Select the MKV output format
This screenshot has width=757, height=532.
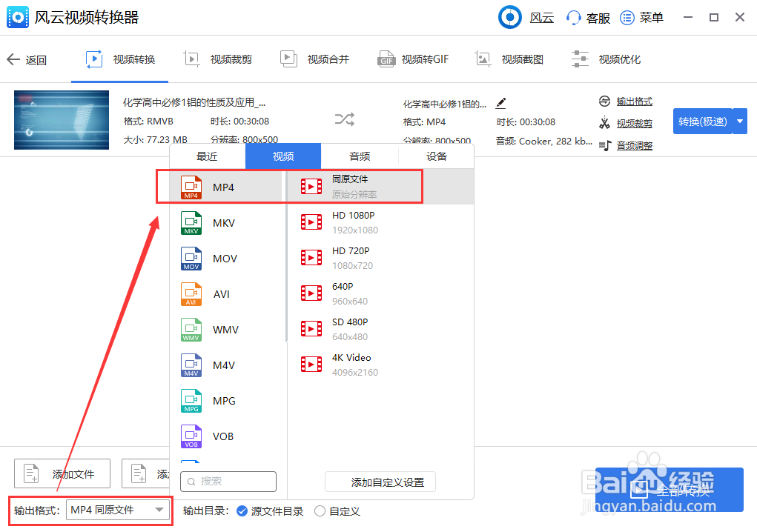pyautogui.click(x=221, y=222)
